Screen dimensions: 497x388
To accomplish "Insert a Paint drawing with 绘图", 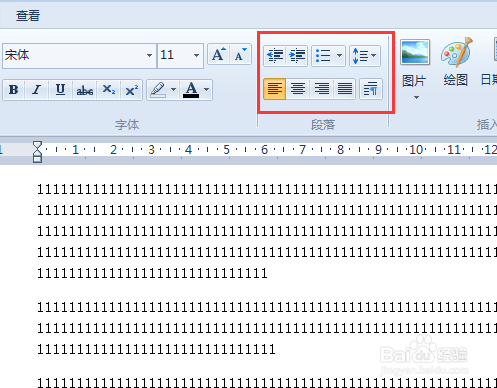I will click(x=456, y=63).
